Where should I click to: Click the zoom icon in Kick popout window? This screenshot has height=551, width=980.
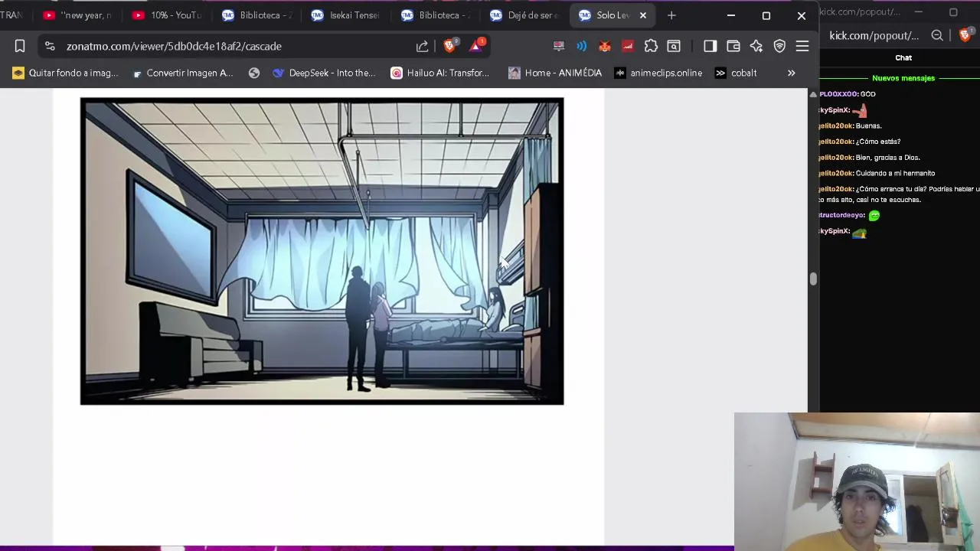click(937, 36)
